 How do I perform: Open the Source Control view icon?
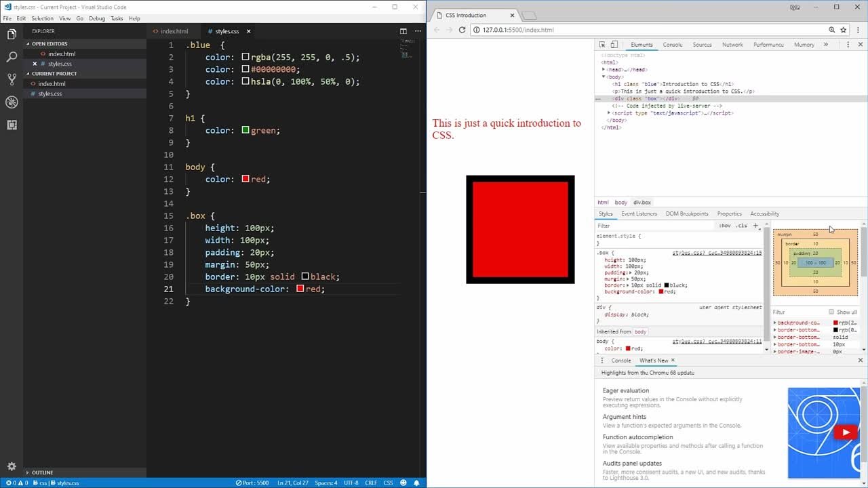[12, 79]
